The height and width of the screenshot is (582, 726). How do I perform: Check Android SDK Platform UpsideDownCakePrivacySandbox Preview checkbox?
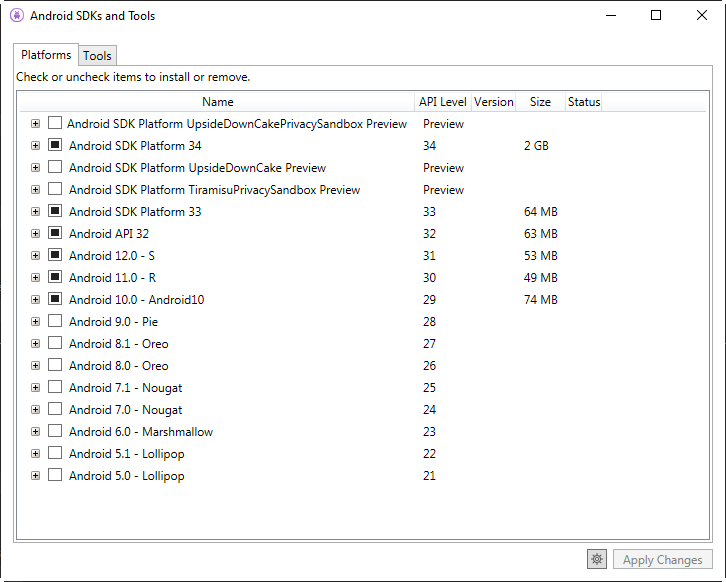[x=55, y=123]
